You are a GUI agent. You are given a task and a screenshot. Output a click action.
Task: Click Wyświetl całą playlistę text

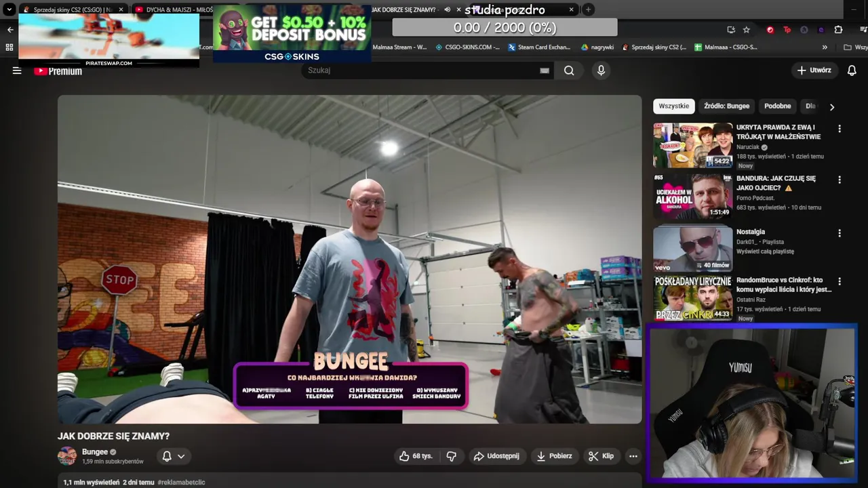coord(765,251)
